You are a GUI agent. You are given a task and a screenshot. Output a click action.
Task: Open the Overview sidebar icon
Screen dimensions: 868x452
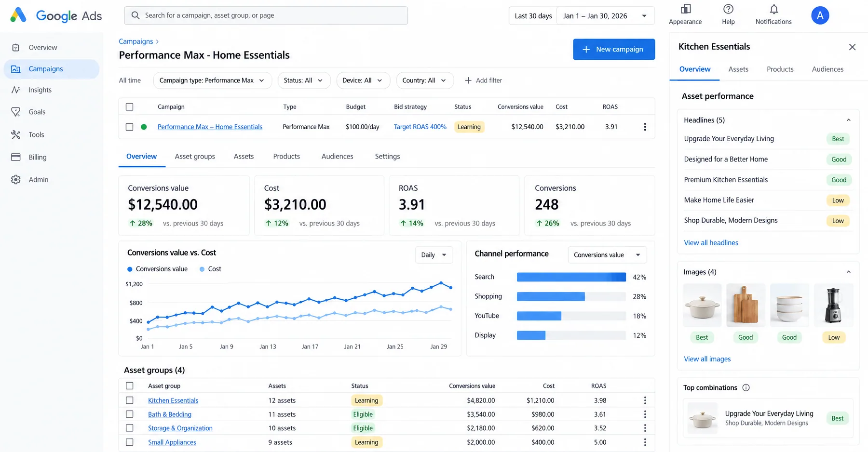tap(16, 48)
